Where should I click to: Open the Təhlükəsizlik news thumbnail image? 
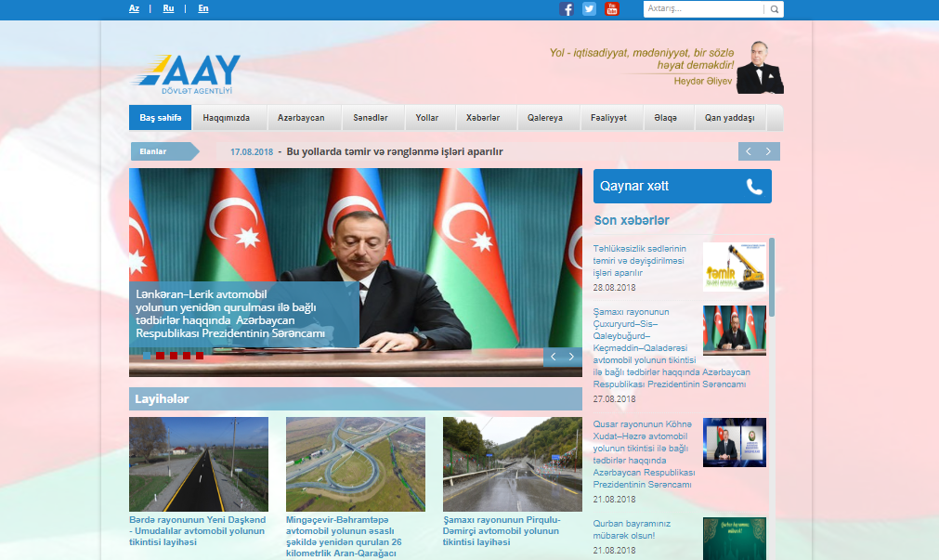(x=736, y=265)
